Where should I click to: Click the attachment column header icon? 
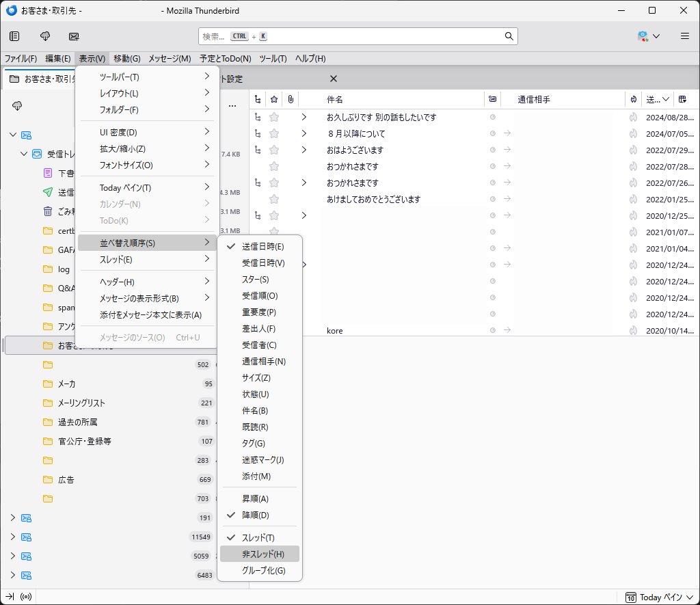click(x=290, y=99)
